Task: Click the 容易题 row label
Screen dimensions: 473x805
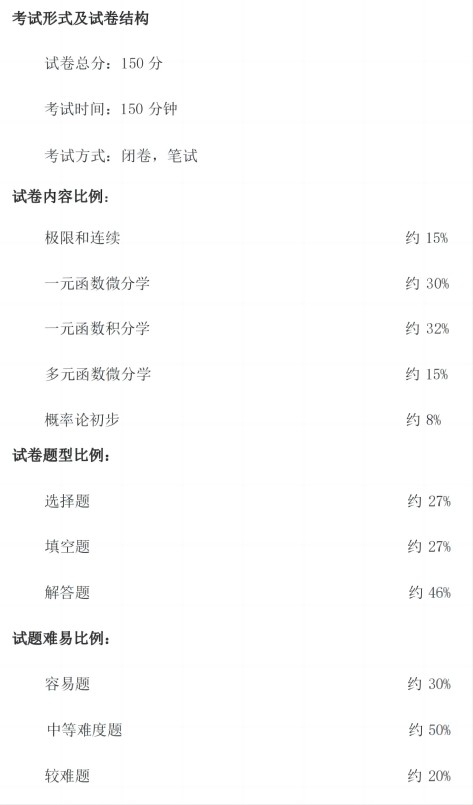Action: click(67, 684)
